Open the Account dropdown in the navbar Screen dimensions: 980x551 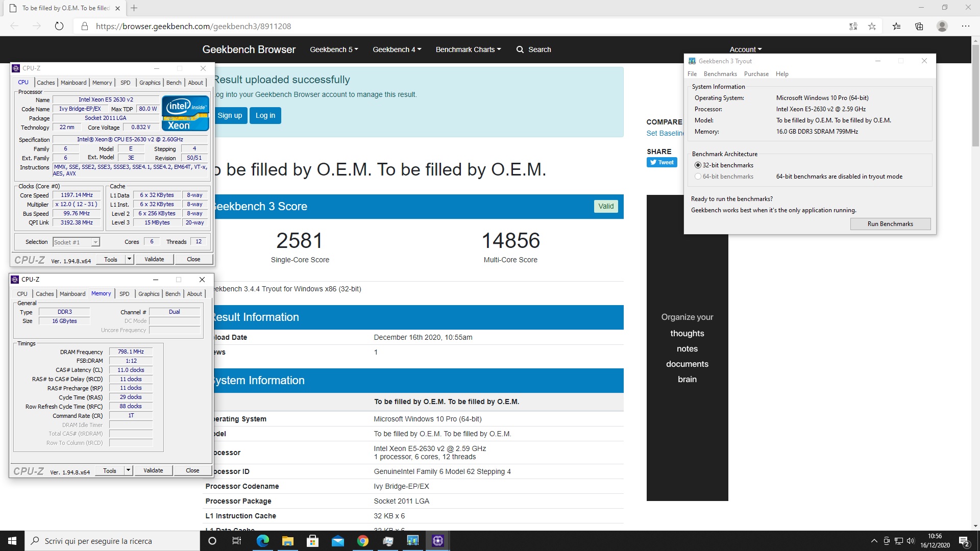[745, 49]
